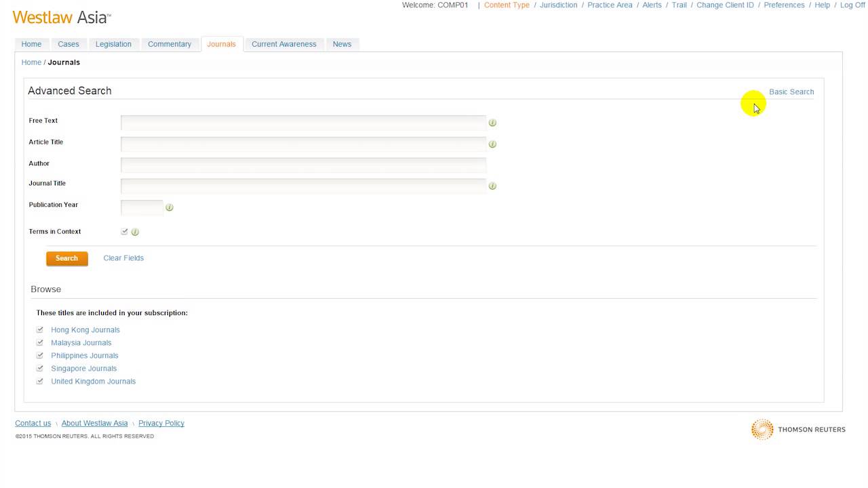Viewport: 868px width, 488px height.
Task: Click the Journal Title info icon
Action: coord(492,186)
